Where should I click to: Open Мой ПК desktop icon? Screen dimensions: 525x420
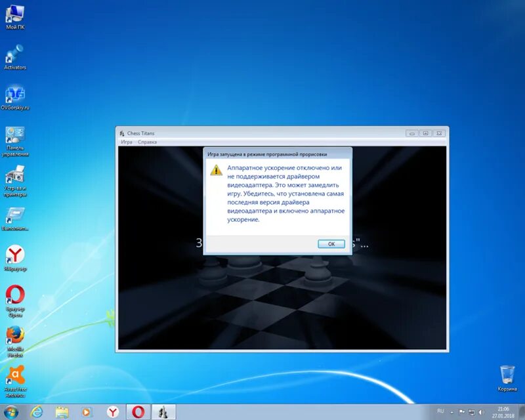tap(14, 13)
